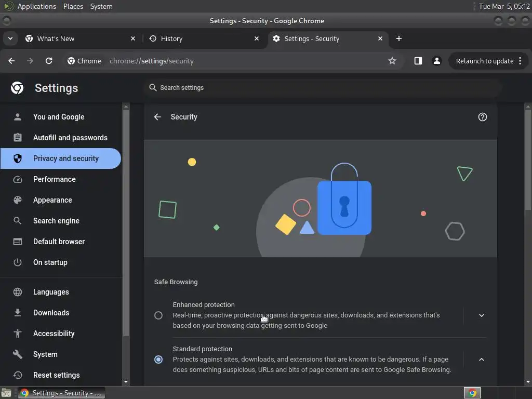Screen dimensions: 532x399
Task: Open Autofill and passwords settings
Action: 60,137
